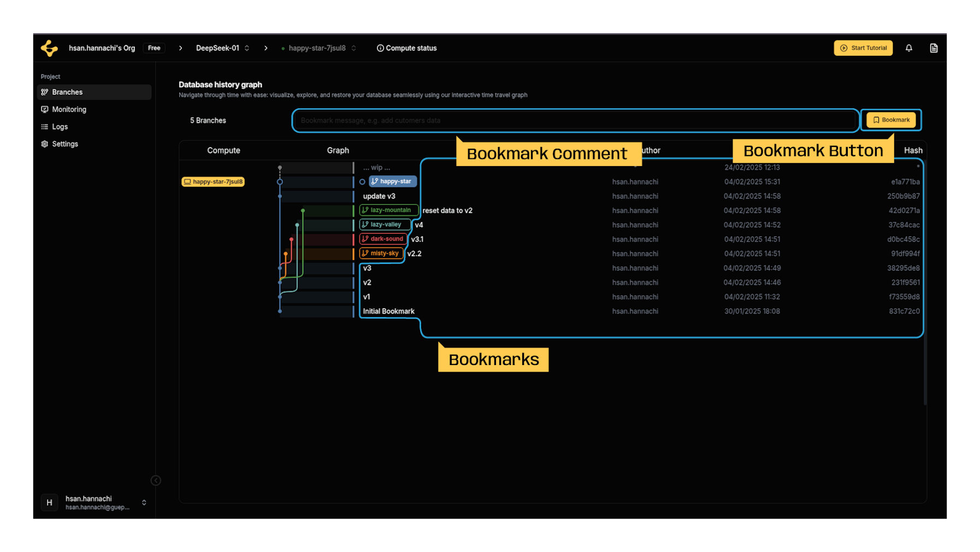
Task: Click the H user avatar
Action: 50,502
